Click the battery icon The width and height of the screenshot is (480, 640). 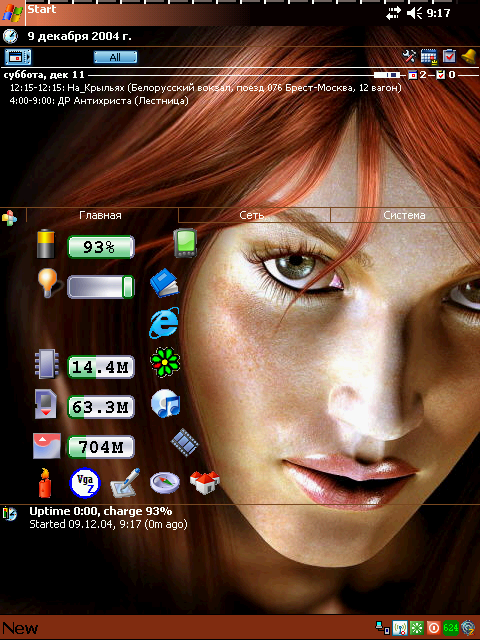point(46,244)
